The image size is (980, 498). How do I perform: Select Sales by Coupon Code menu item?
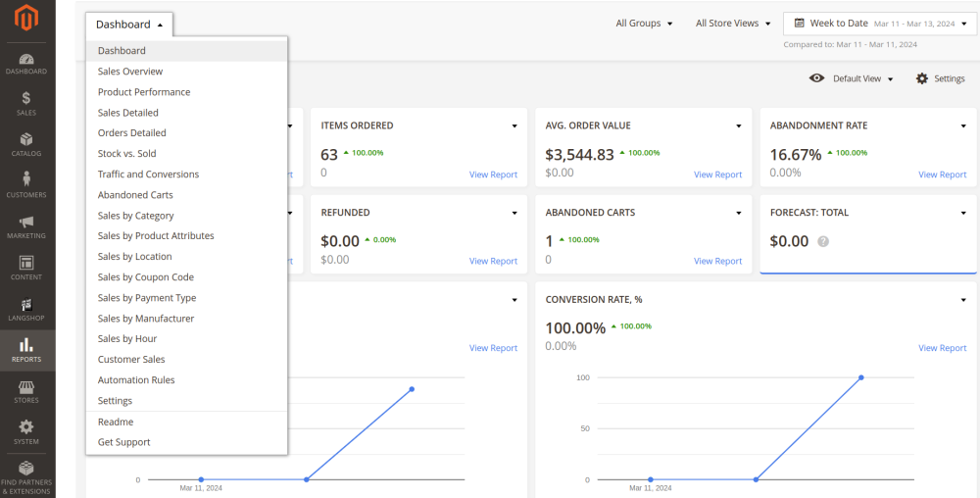click(x=187, y=276)
